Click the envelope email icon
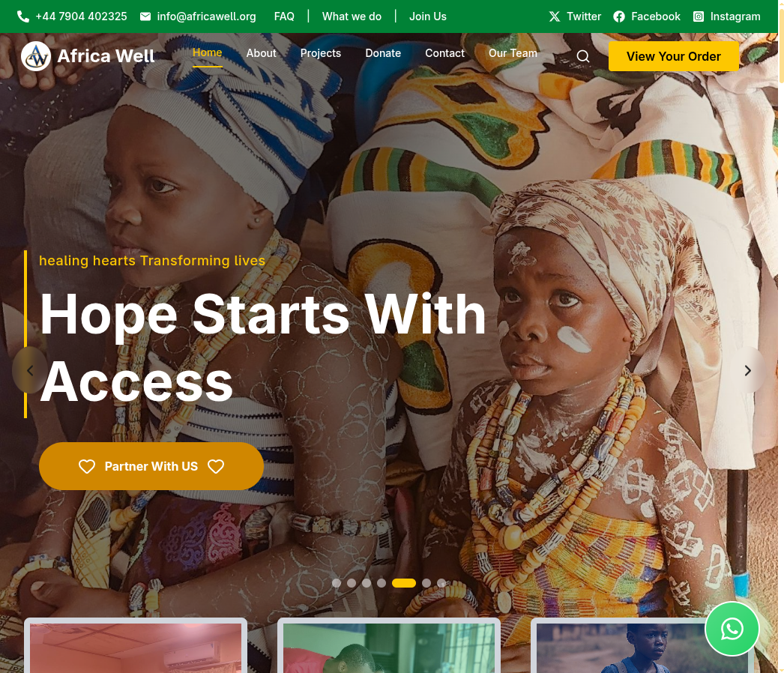This screenshot has height=673, width=784. [x=145, y=16]
